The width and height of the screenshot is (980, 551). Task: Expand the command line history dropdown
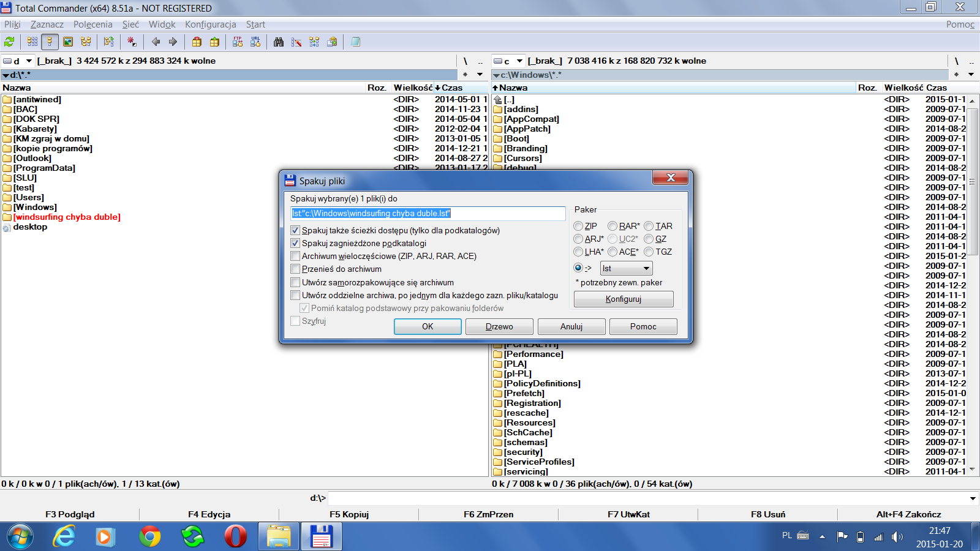(x=972, y=498)
